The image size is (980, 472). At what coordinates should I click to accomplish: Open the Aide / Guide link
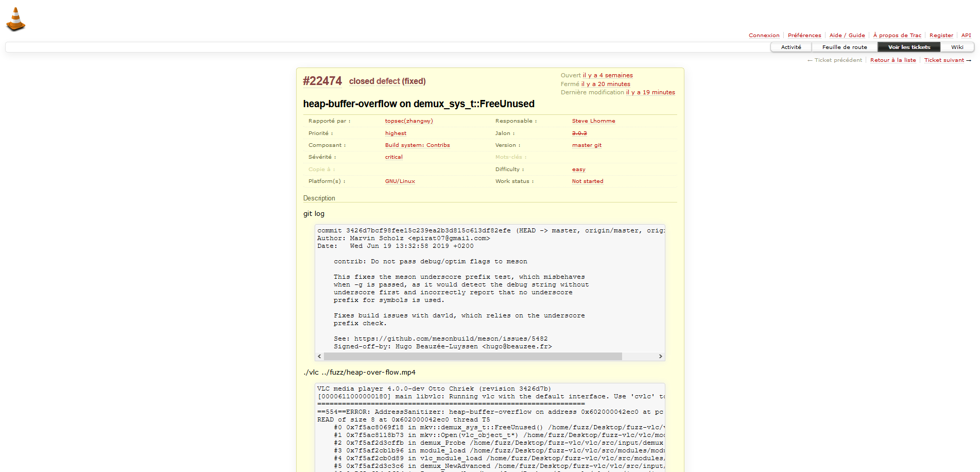coord(847,36)
